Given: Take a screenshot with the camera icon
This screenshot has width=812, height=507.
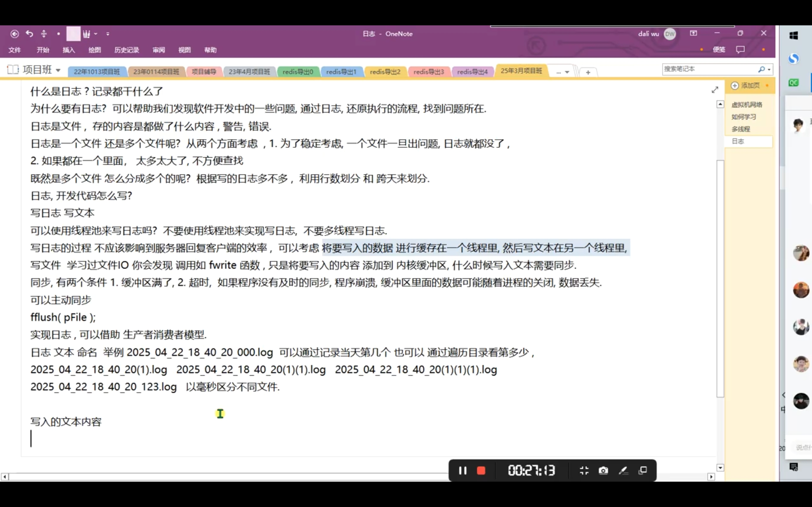Looking at the screenshot, I should [603, 471].
